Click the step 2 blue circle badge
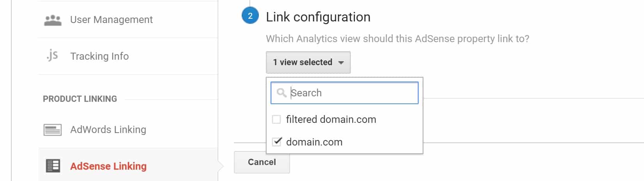This screenshot has width=644, height=181. (250, 16)
